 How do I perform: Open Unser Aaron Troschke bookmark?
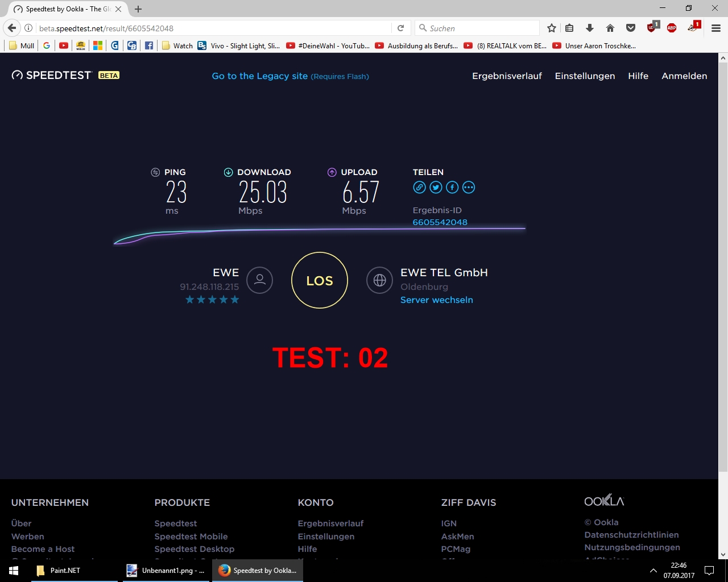point(594,45)
